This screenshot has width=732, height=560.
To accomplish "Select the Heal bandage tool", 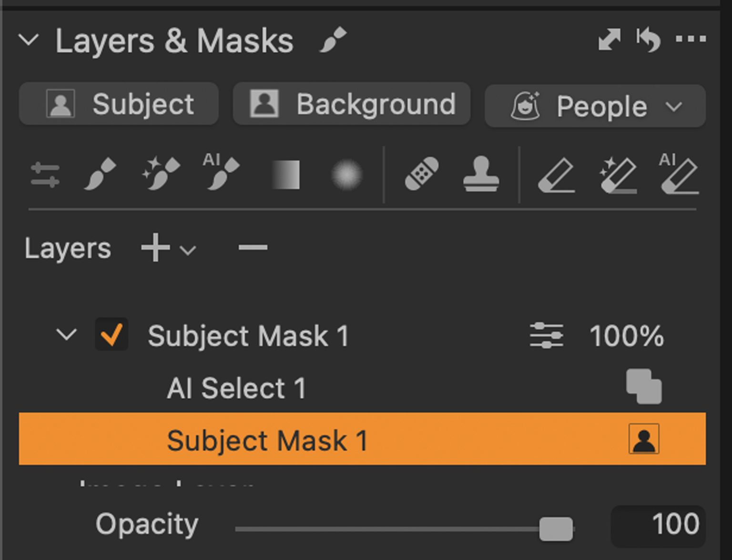I will pyautogui.click(x=422, y=174).
